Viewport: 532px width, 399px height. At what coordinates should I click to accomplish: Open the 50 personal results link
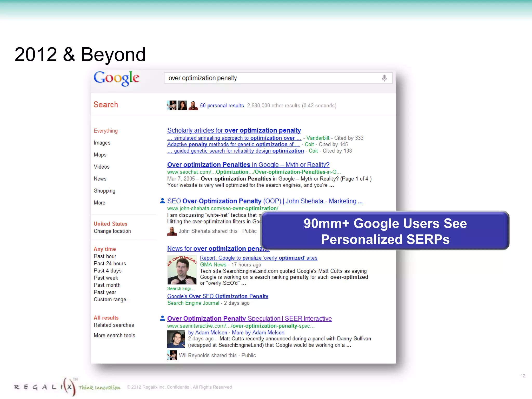tap(222, 105)
